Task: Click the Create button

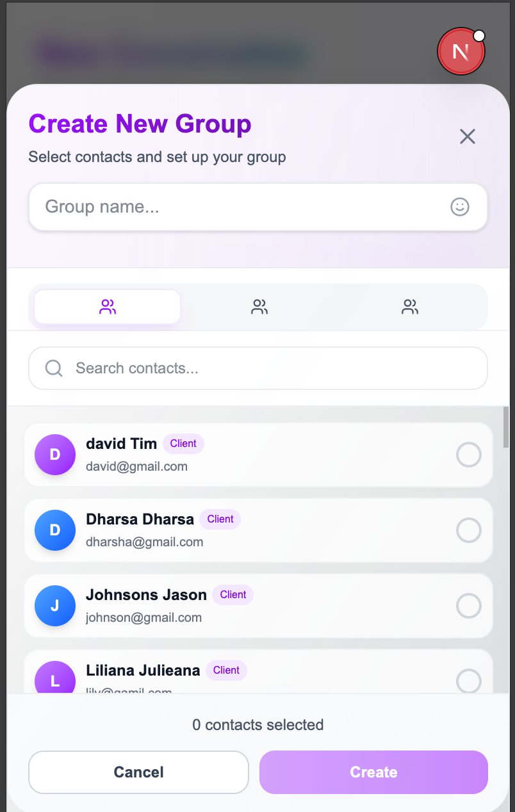Action: pyautogui.click(x=373, y=772)
